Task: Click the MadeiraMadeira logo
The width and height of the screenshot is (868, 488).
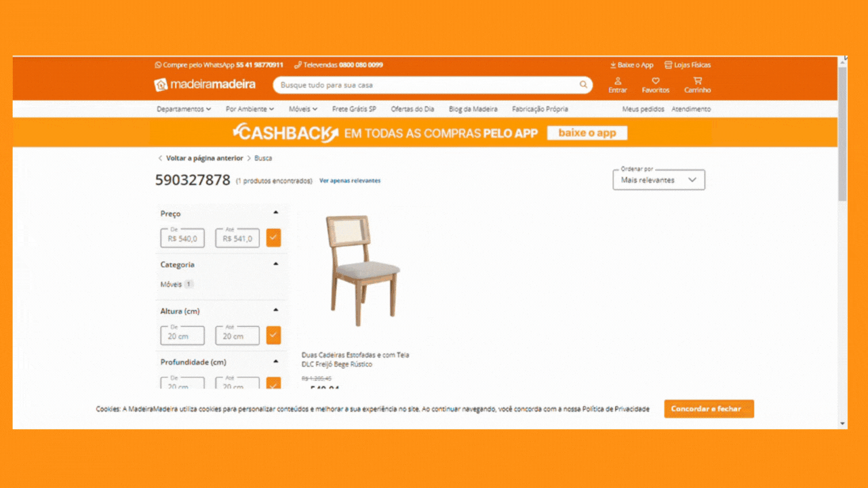Action: [x=205, y=85]
